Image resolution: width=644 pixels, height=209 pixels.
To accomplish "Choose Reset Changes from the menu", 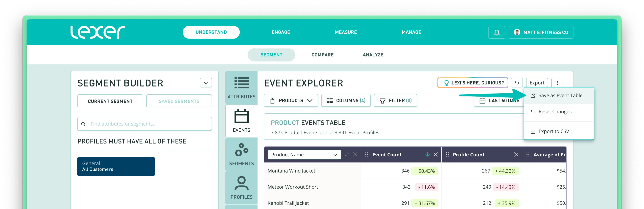I will point(559,112).
